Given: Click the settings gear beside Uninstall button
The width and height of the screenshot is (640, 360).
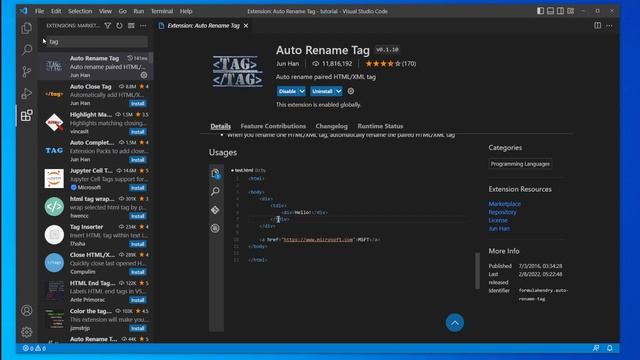Looking at the screenshot, I should coord(351,91).
